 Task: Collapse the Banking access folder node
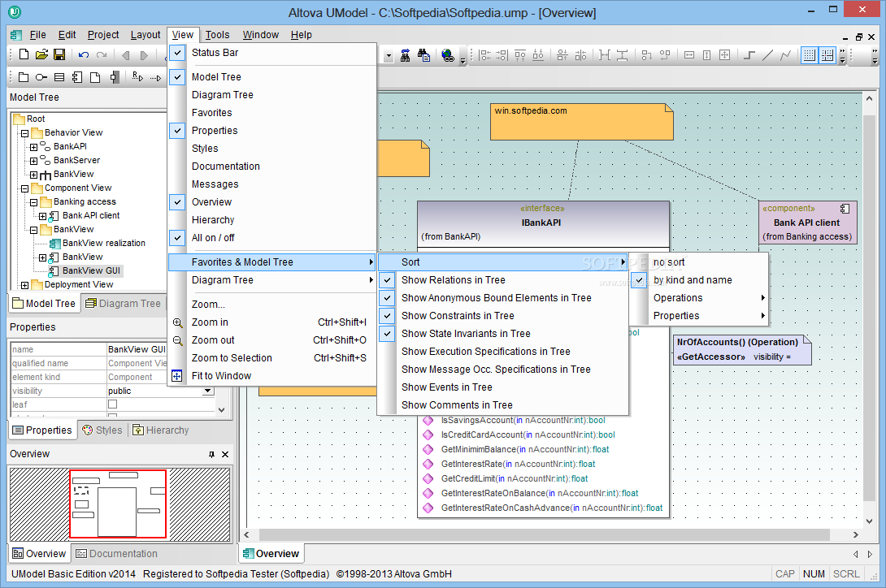click(34, 202)
